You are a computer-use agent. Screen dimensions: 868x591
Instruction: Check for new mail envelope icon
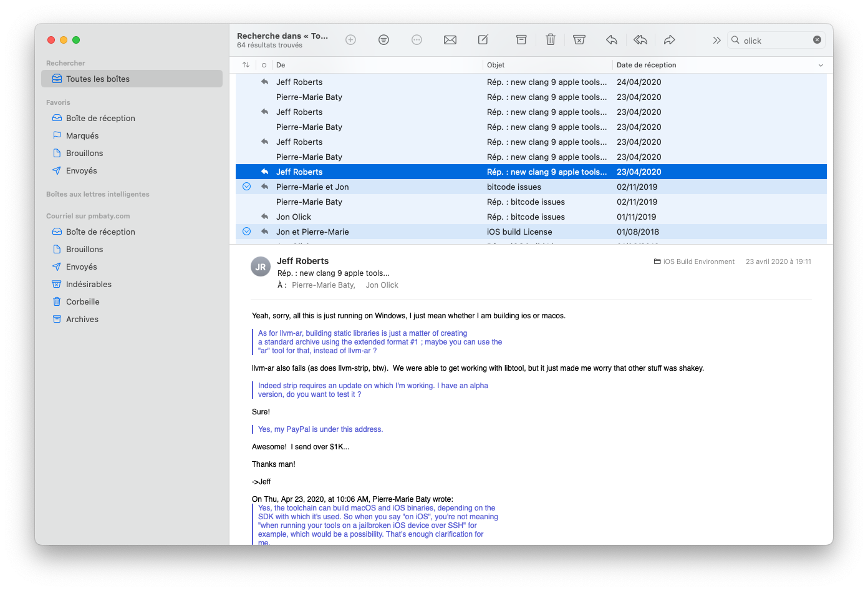[x=450, y=40]
